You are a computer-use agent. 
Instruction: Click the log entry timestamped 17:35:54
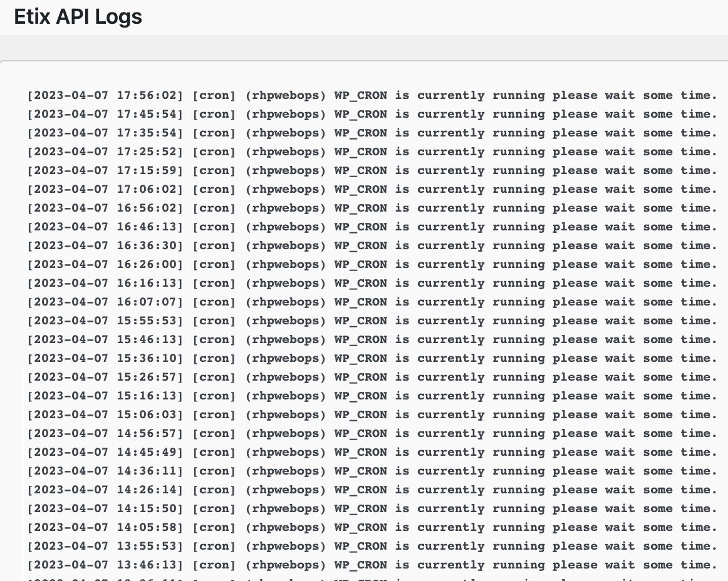(372, 133)
